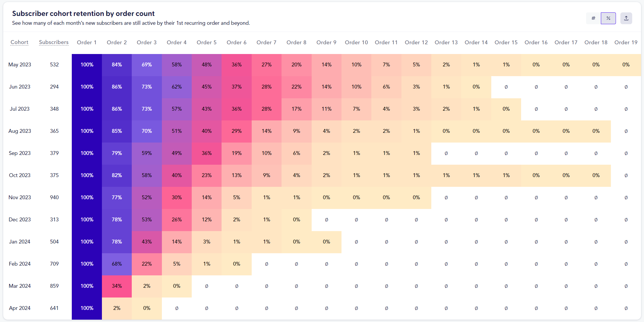Sort the table by Cohort column
Screen dimensions: 644x322
(19, 42)
